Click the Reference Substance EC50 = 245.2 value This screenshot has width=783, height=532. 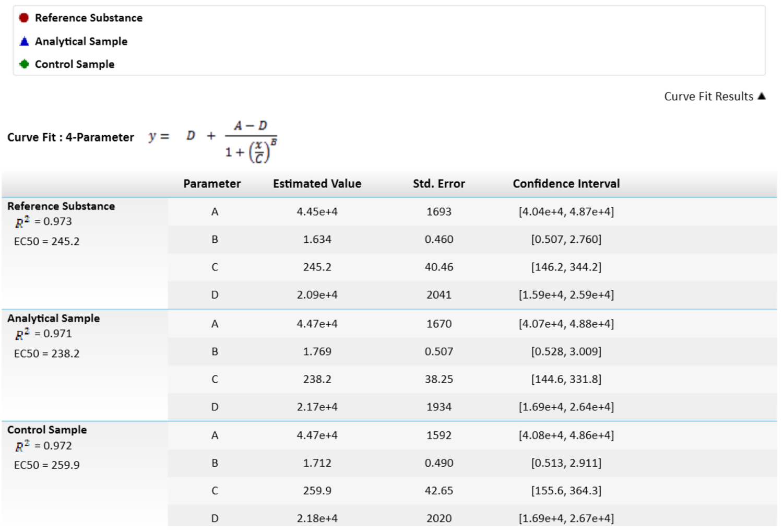[47, 242]
